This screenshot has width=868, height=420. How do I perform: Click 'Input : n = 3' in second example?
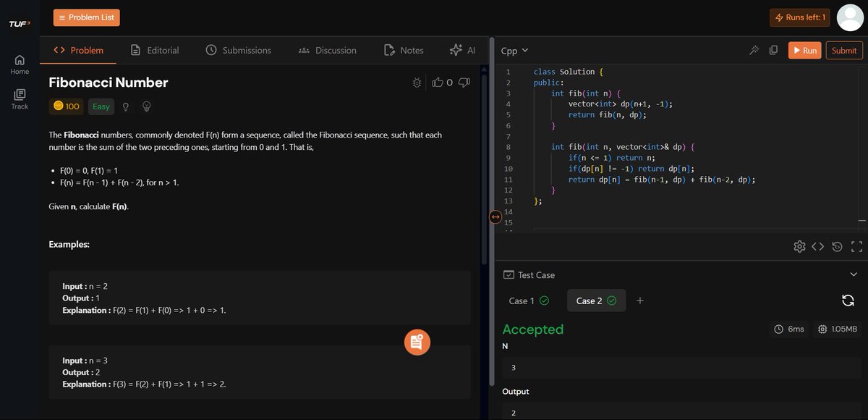point(85,361)
